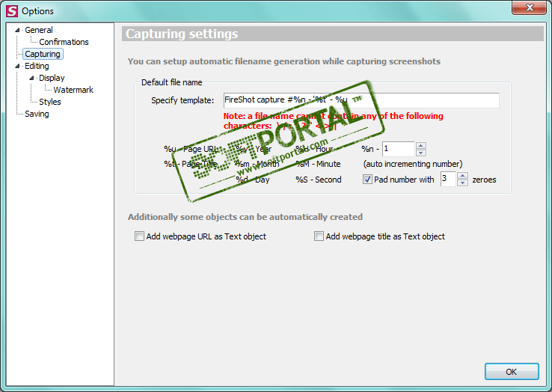This screenshot has height=392, width=552.
Task: Open the Styles settings page
Action: pyautogui.click(x=50, y=102)
